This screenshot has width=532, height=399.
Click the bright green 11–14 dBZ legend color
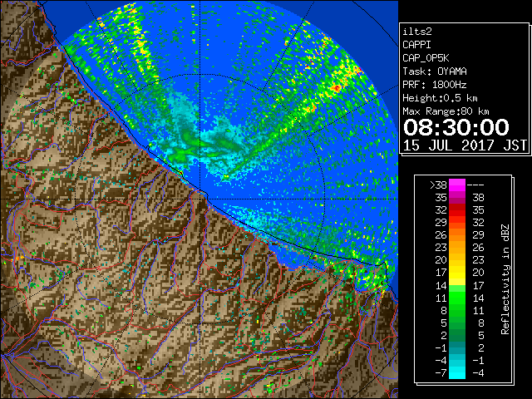pyautogui.click(x=457, y=298)
